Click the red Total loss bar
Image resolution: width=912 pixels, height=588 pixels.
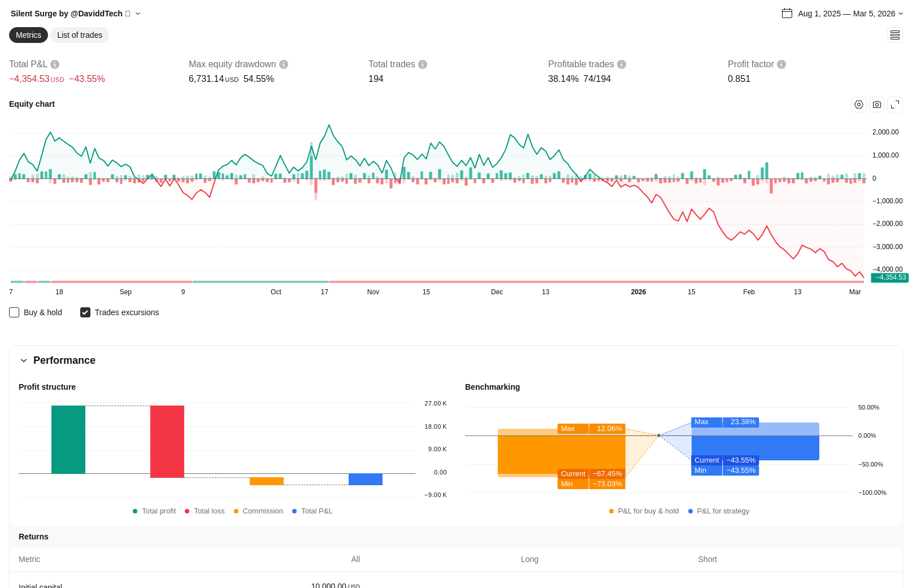[x=167, y=441]
